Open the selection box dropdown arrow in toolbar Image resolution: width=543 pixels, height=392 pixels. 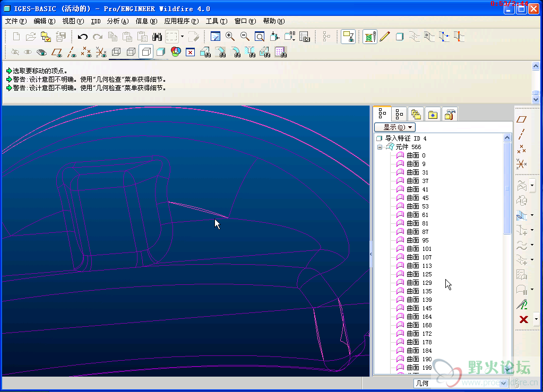183,37
